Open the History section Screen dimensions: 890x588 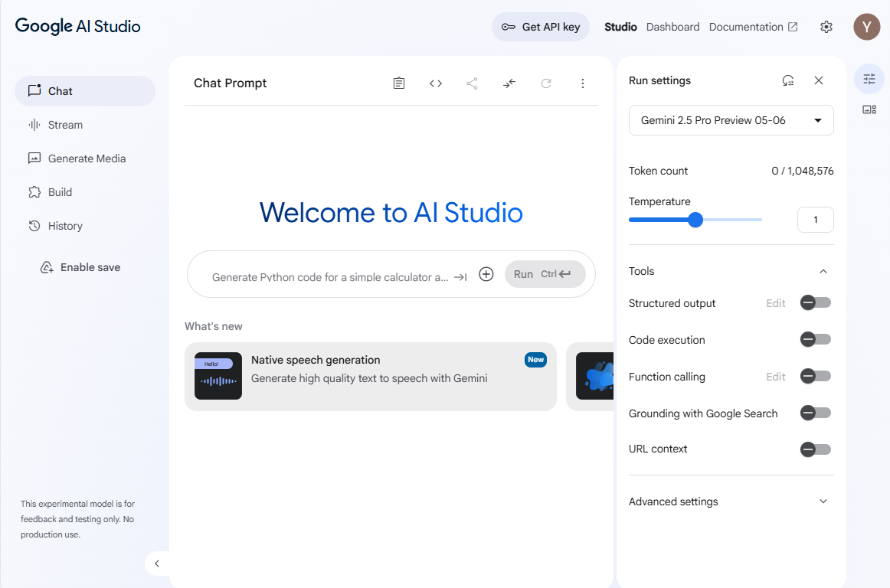(85, 226)
